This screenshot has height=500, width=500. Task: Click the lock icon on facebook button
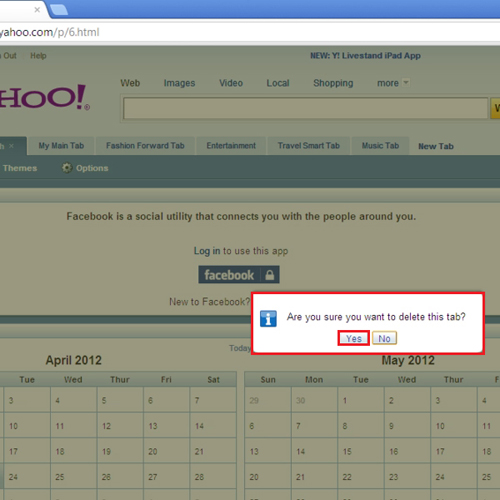pos(270,275)
